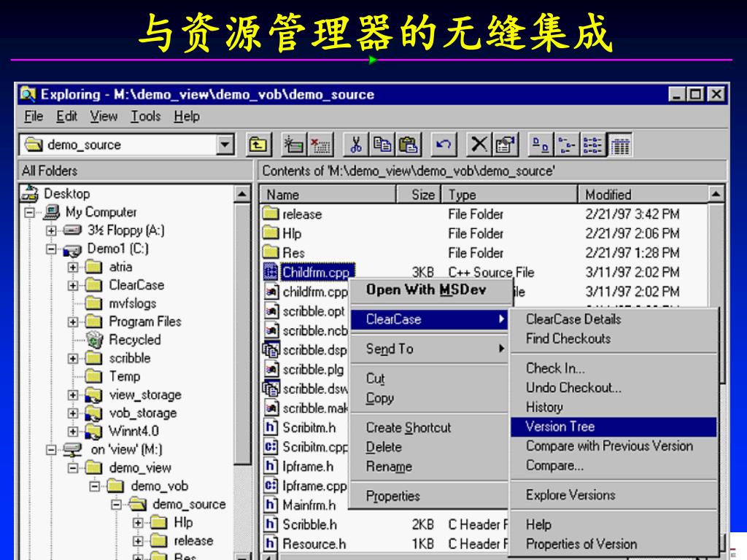
Task: Click the release folder icon in contents
Action: (271, 213)
